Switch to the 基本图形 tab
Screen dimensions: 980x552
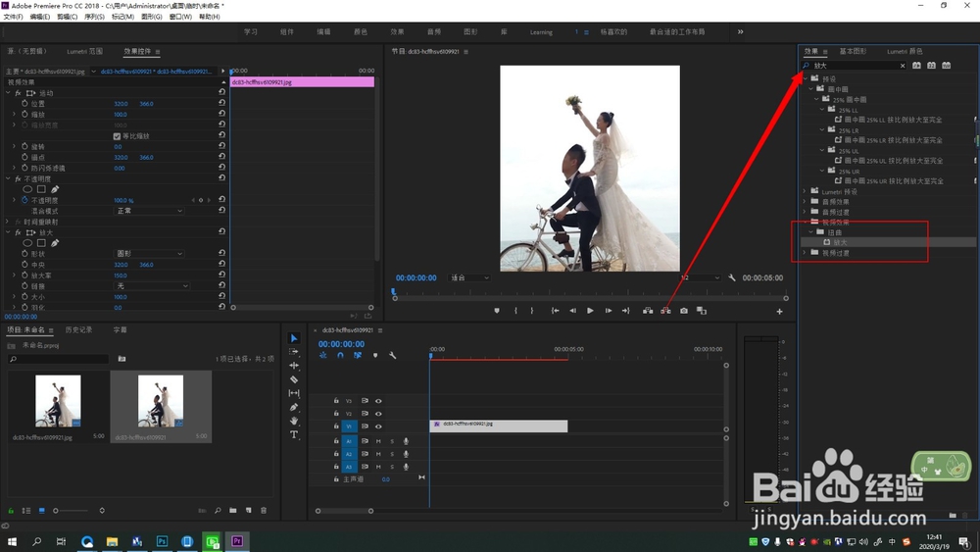click(854, 51)
